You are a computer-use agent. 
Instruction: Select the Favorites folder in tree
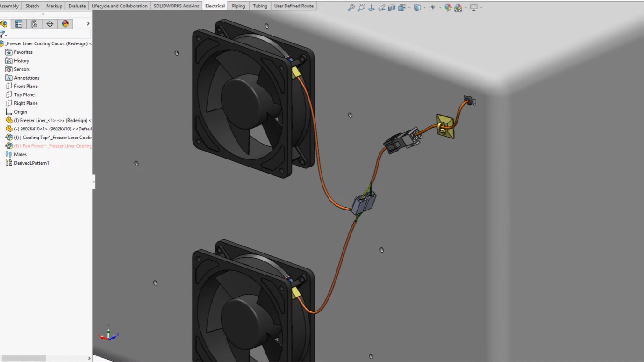pos(19,52)
